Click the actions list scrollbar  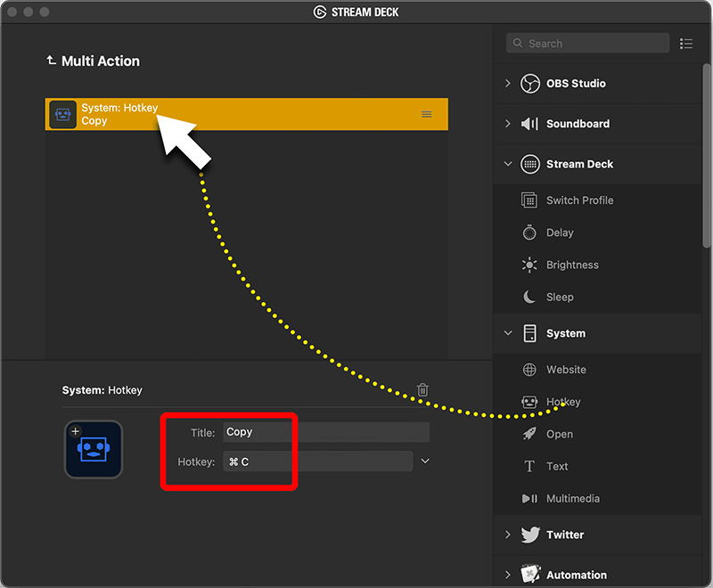[706, 156]
